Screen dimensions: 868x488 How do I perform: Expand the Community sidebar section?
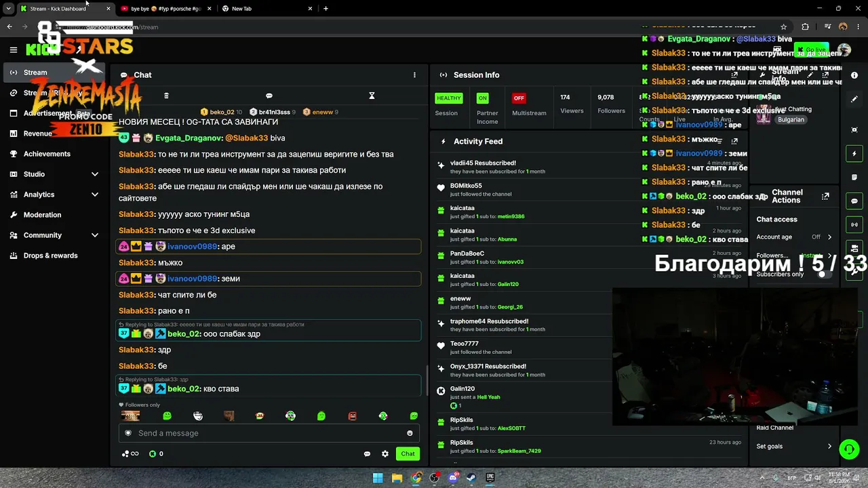point(54,235)
